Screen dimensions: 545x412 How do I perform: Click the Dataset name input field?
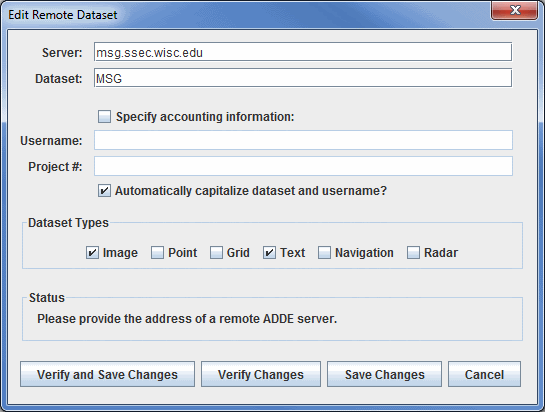pos(303,78)
